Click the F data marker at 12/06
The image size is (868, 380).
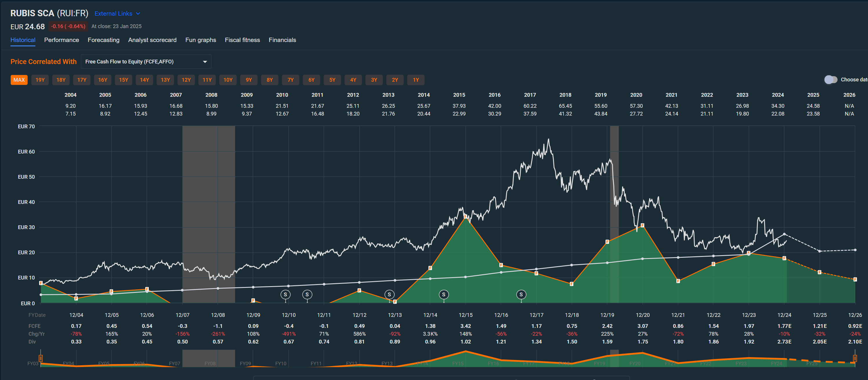(147, 289)
